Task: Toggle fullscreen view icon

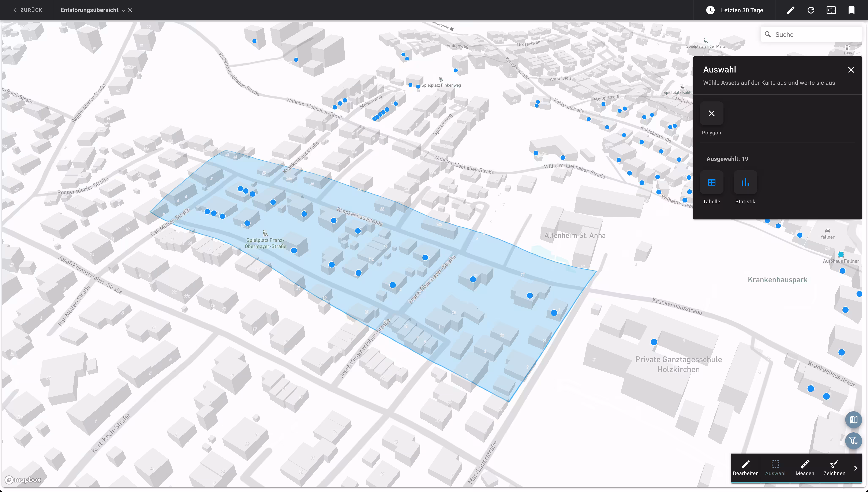Action: coord(831,10)
